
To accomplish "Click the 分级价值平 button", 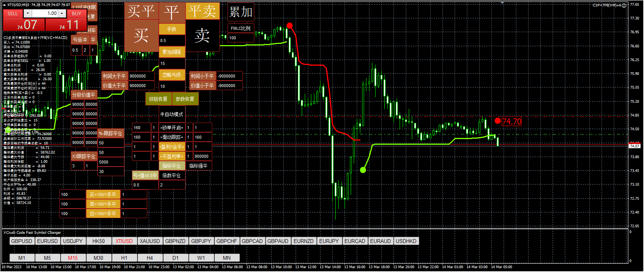I will click(84, 95).
